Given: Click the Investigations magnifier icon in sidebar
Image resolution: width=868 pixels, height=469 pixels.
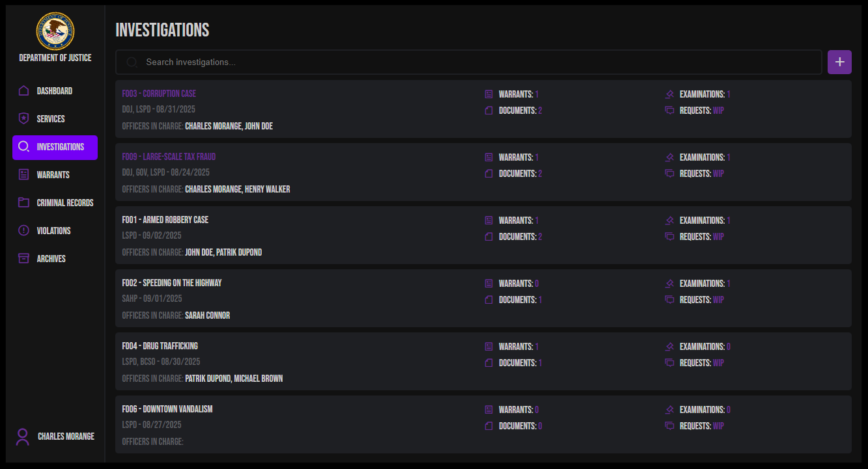Looking at the screenshot, I should [x=22, y=147].
